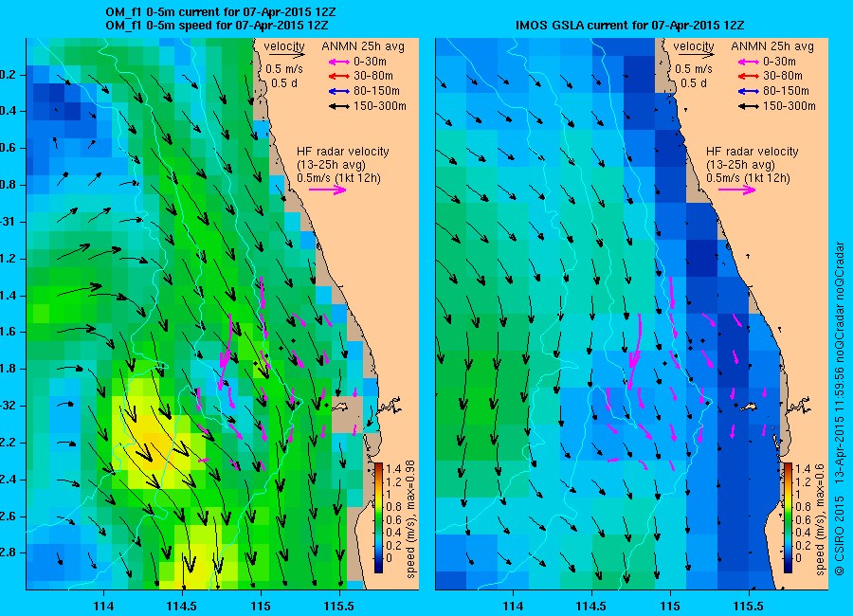Click '0.5 d' under velocity in OM_f1 panel
This screenshot has width=853, height=616.
tap(284, 83)
